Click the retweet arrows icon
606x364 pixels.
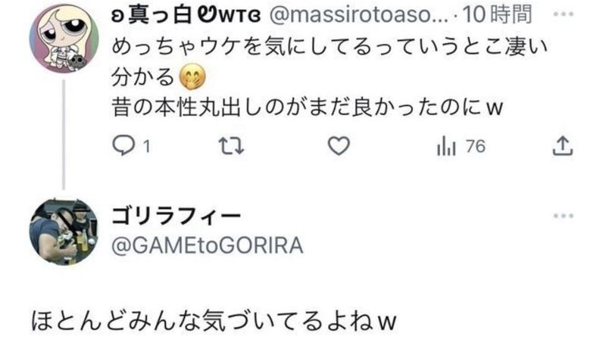coord(231,146)
